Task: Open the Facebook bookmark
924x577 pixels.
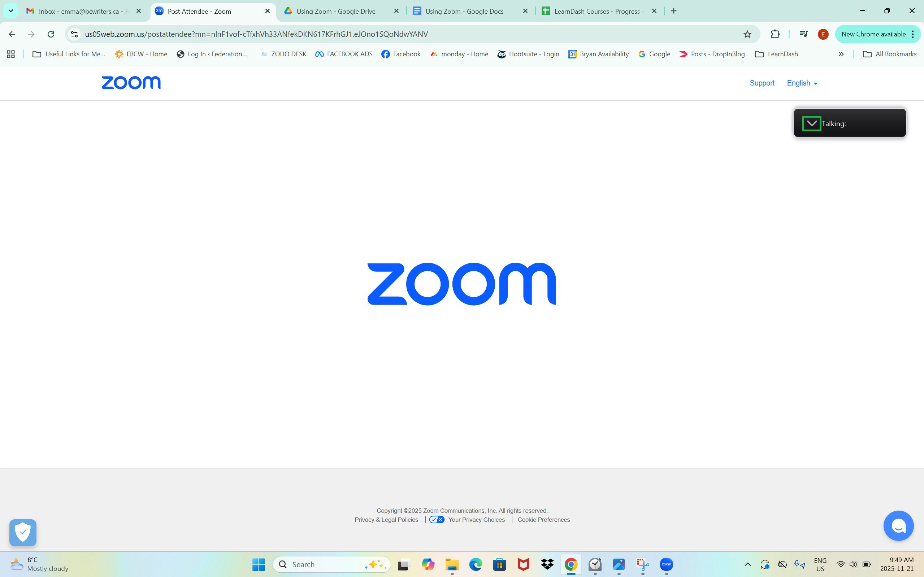Action: coord(401,54)
